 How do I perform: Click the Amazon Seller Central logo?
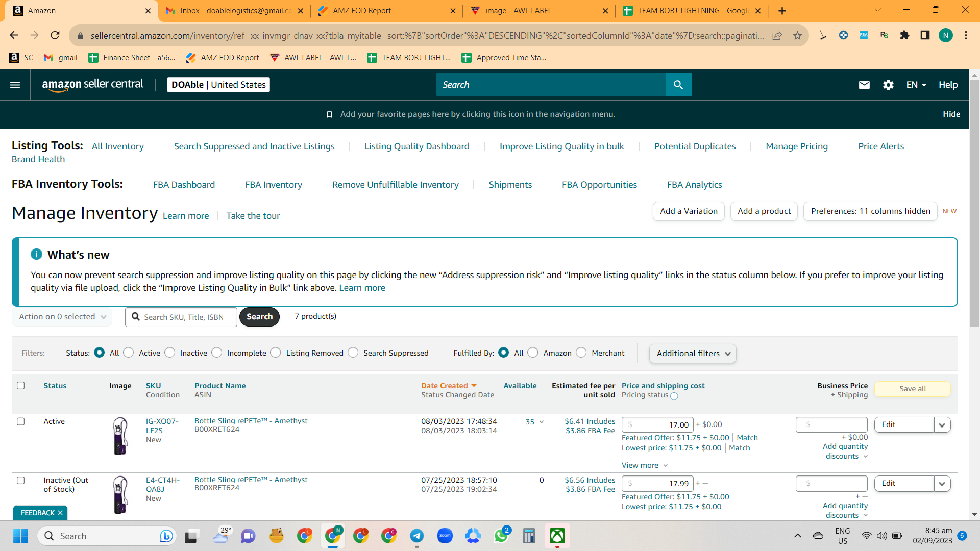point(93,85)
